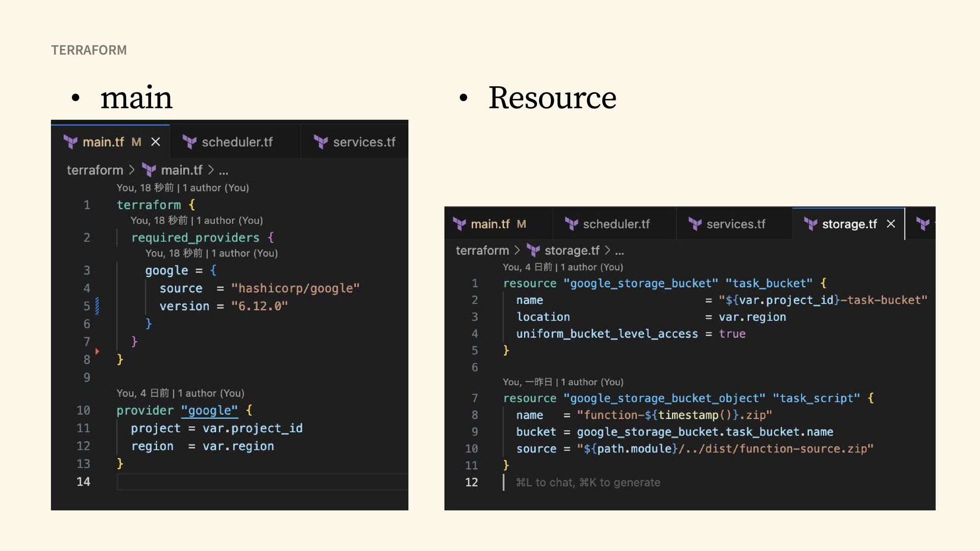
Task: Click 'google_storage_bucket.task_bucket.name' reference
Action: click(x=705, y=432)
